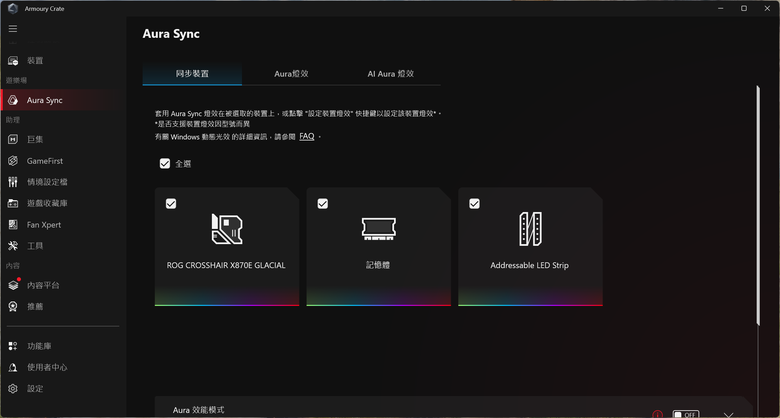Viewport: 780px width, 418px height.
Task: Open the 推薦 recommendations icon
Action: coord(13,307)
